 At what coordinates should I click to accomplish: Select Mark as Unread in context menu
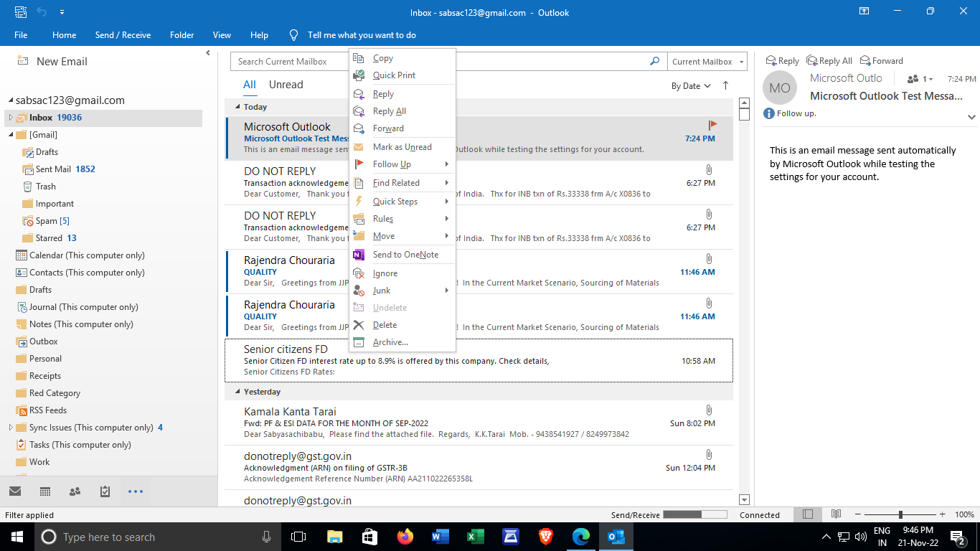(402, 147)
